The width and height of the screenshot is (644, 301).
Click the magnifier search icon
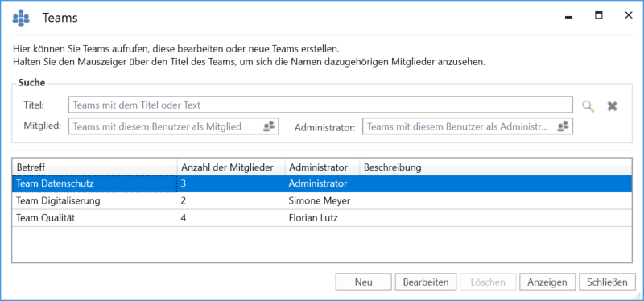[x=588, y=106]
